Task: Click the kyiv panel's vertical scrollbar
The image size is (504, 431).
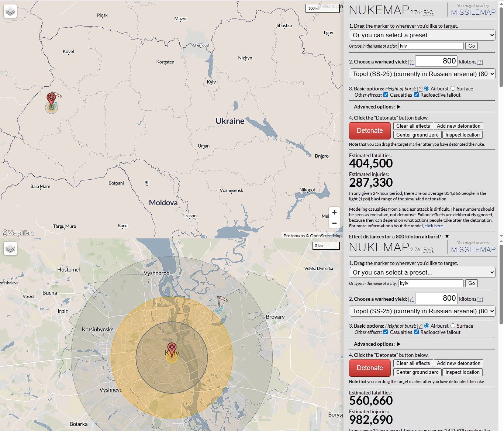Action: pos(501,284)
